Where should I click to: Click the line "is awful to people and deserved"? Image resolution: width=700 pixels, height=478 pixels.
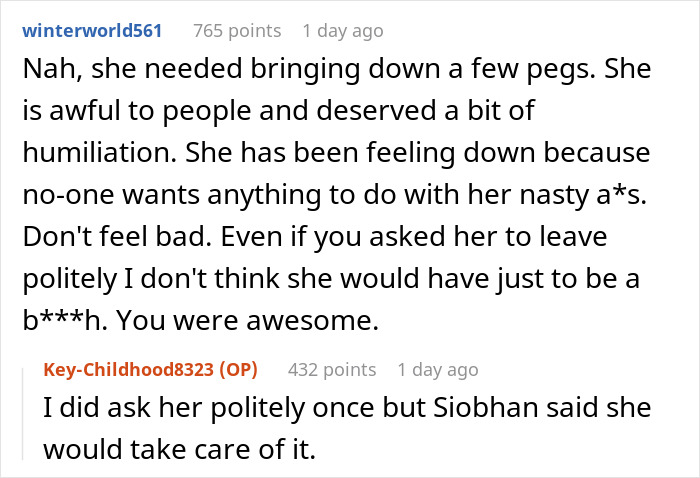tap(279, 111)
